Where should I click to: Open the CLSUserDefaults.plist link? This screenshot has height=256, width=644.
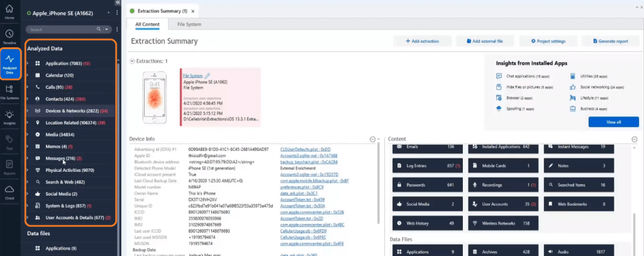305,150
